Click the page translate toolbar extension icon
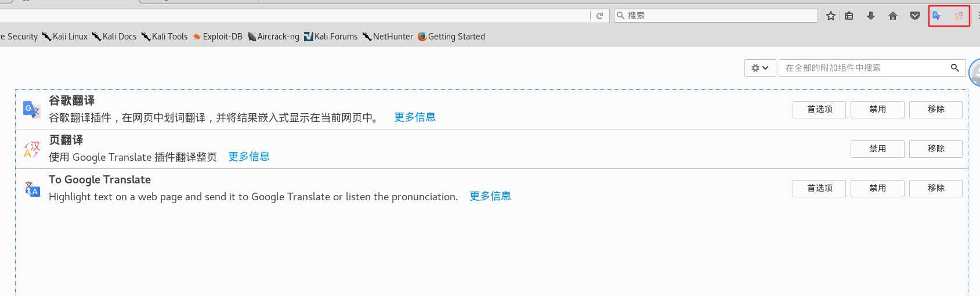980x296 pixels. tap(959, 16)
